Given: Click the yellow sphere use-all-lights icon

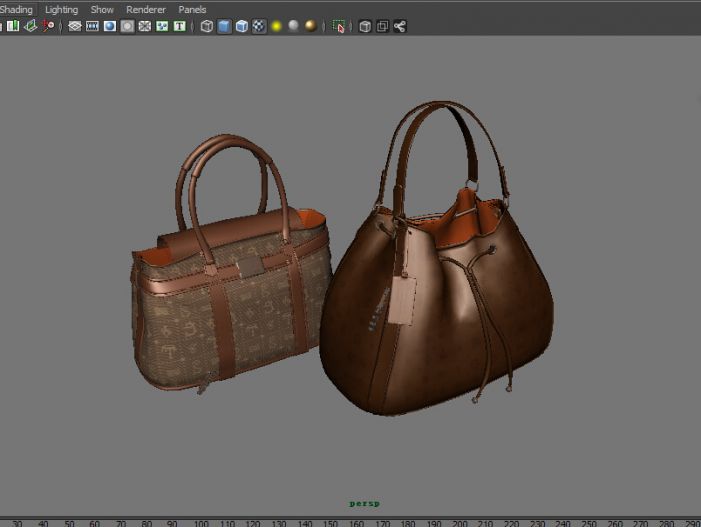Looking at the screenshot, I should point(276,27).
